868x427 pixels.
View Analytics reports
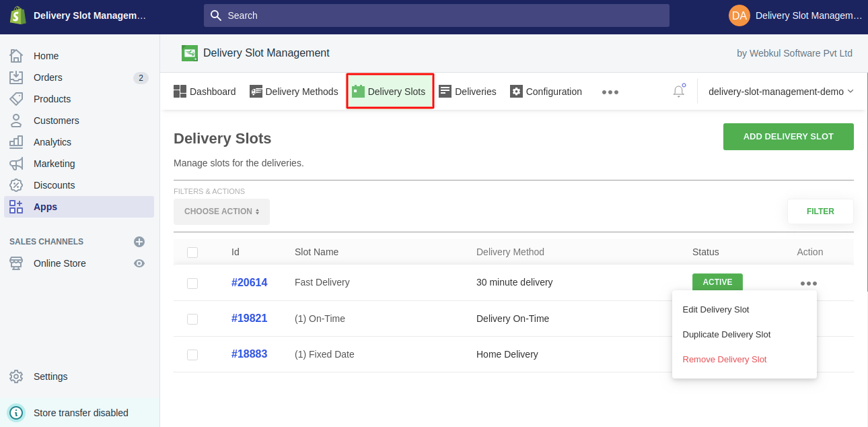(x=52, y=142)
